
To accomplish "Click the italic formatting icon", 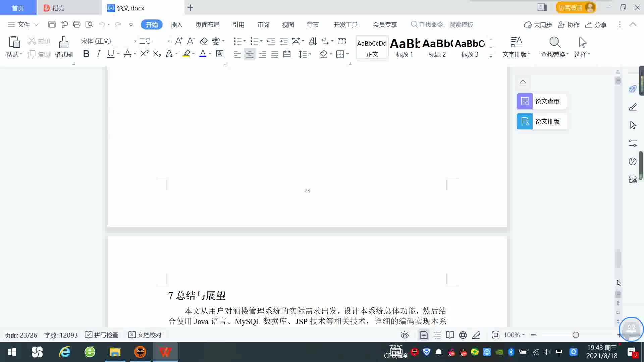I will [98, 54].
